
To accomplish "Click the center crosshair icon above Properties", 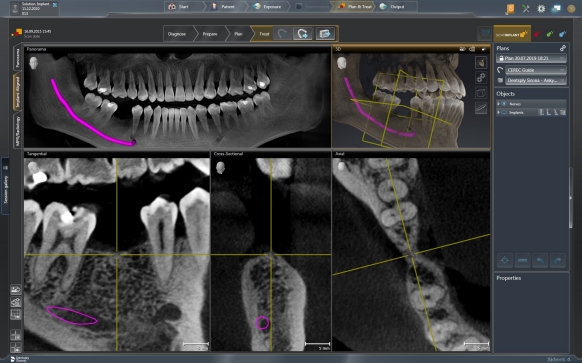I will click(x=505, y=260).
